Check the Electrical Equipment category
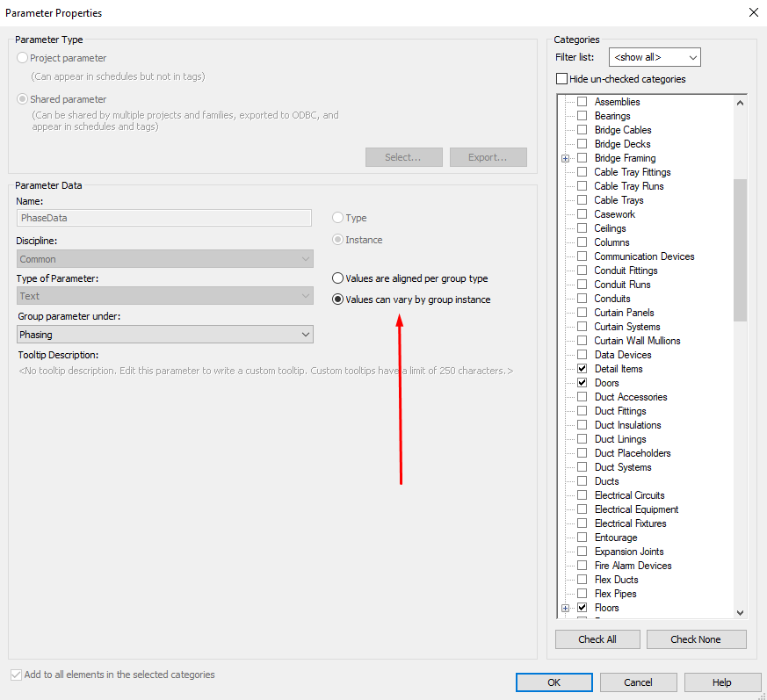The height and width of the screenshot is (700, 767). (x=582, y=509)
